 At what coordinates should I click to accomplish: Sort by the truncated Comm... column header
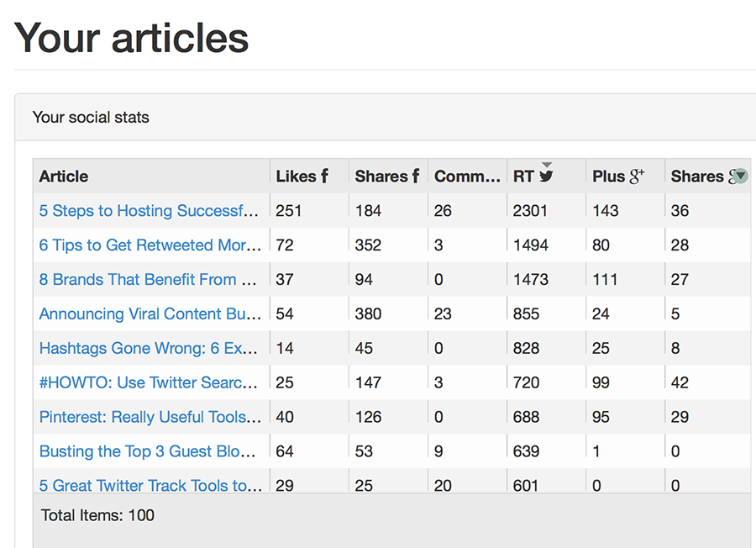point(466,177)
